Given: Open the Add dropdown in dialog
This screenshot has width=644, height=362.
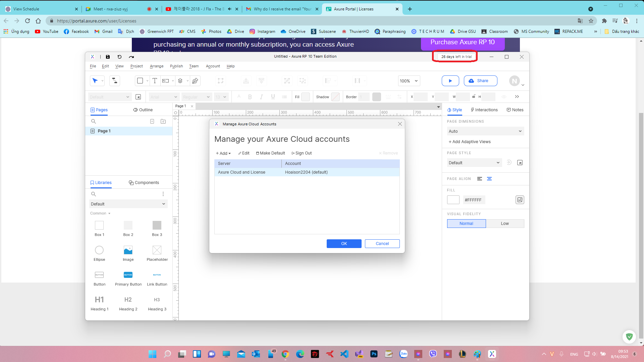Looking at the screenshot, I should (223, 153).
